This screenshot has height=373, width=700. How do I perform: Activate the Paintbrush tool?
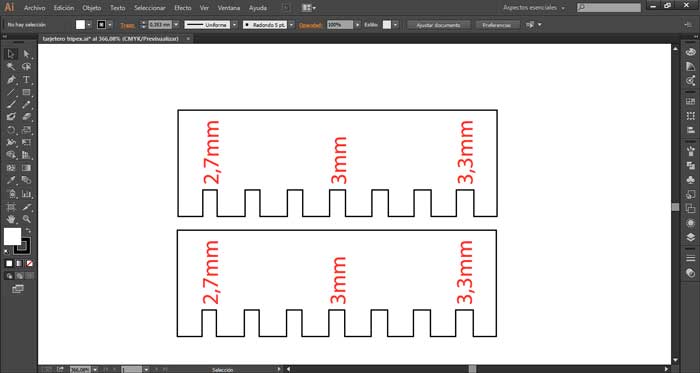pos(11,105)
